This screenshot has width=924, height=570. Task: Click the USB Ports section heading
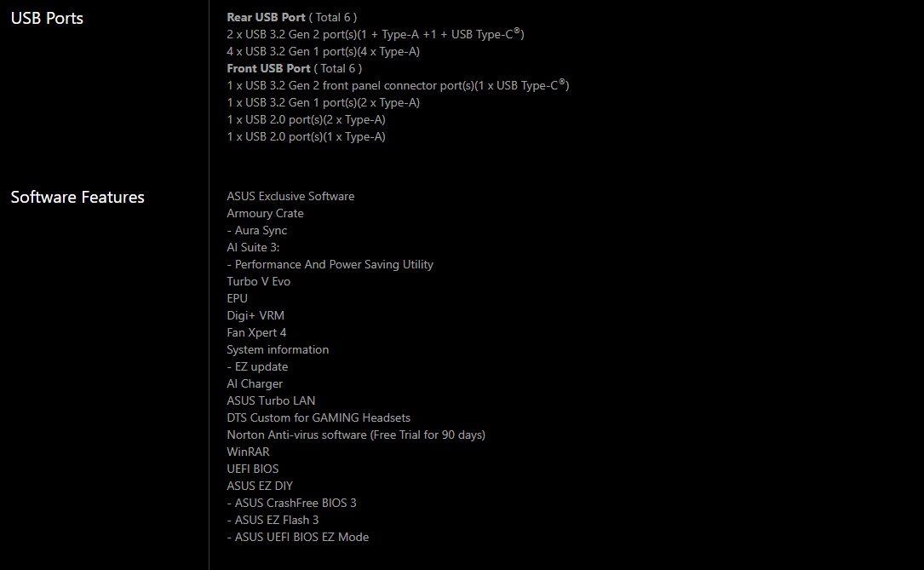point(47,18)
